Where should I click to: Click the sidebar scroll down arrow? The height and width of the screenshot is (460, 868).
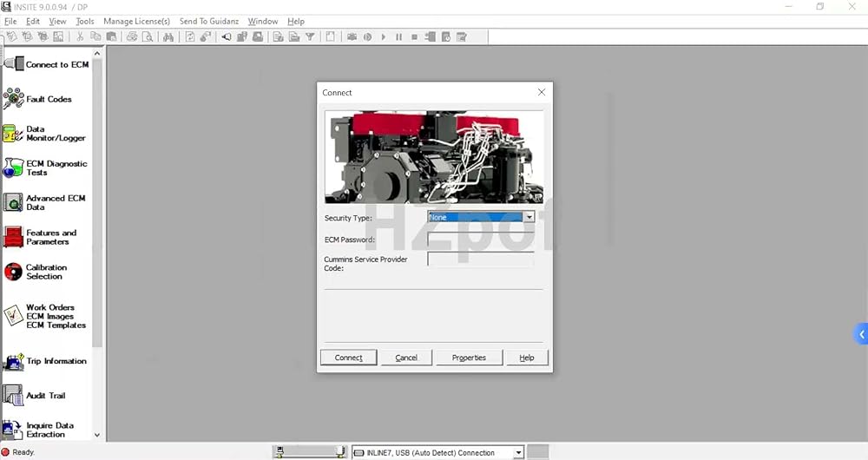pyautogui.click(x=97, y=435)
